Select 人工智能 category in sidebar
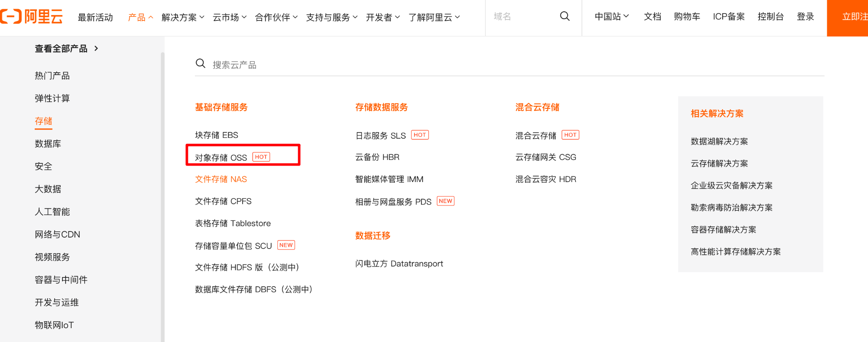The width and height of the screenshot is (868, 342). click(52, 212)
